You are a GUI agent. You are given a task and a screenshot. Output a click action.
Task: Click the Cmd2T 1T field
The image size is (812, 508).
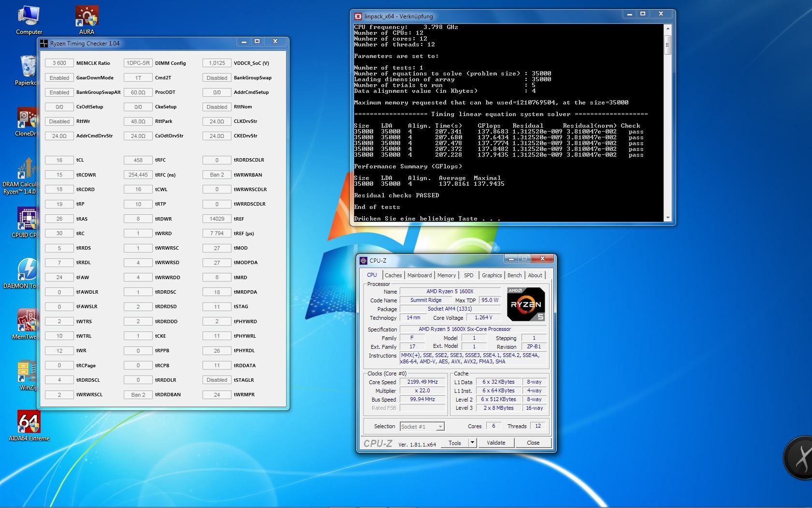click(138, 77)
